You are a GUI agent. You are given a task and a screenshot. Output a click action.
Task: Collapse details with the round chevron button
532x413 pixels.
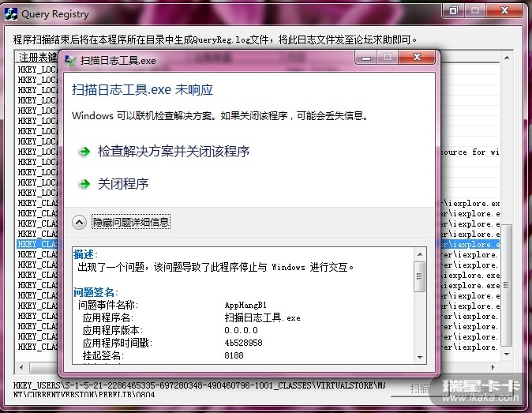(79, 222)
